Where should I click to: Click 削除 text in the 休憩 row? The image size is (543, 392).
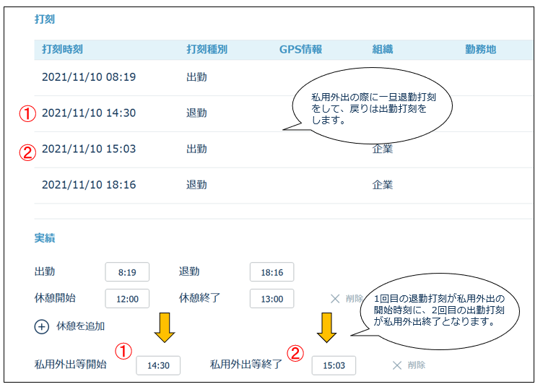tap(354, 298)
